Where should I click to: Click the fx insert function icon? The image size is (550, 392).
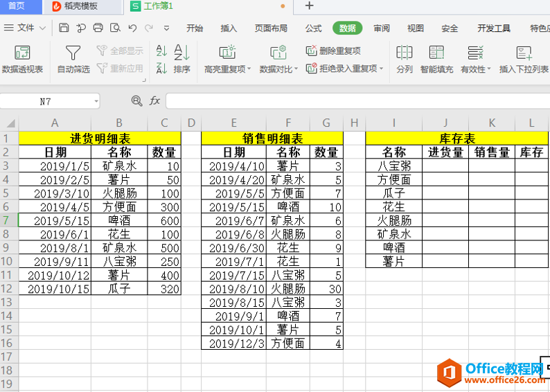(154, 101)
